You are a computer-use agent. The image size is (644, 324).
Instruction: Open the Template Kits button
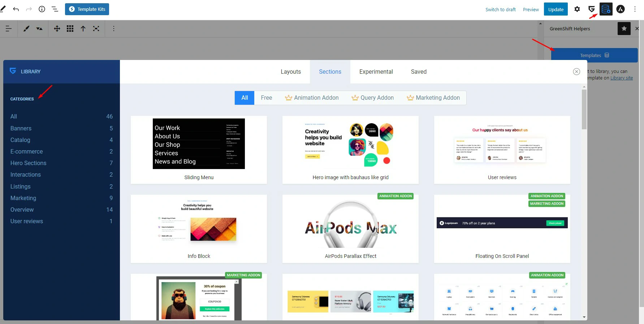(x=87, y=9)
